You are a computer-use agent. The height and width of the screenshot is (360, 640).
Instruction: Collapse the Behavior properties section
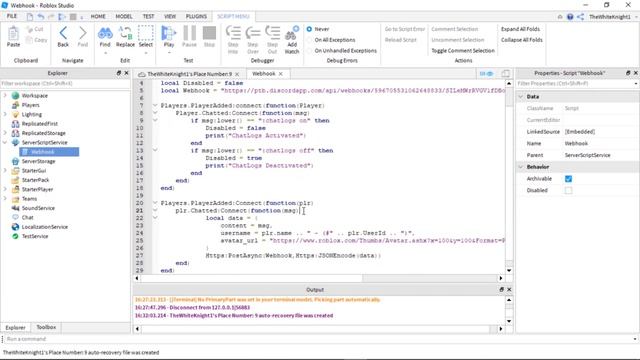[x=521, y=167]
